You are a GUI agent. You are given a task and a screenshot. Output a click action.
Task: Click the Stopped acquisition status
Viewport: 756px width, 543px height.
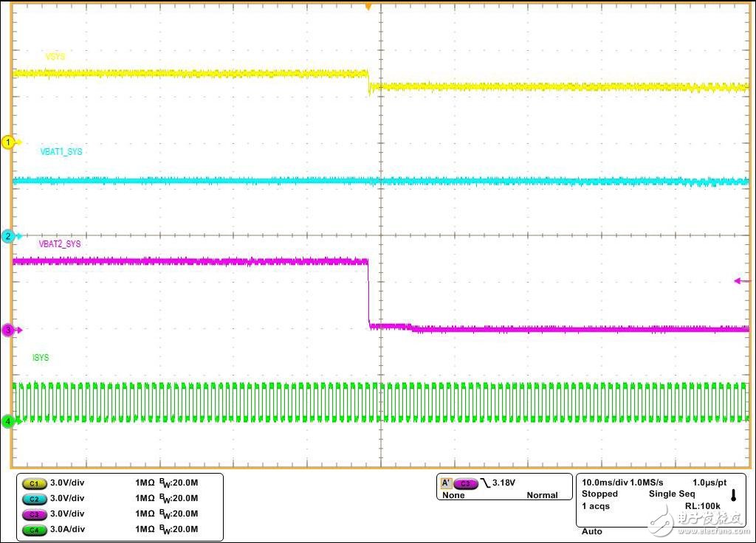[x=599, y=494]
